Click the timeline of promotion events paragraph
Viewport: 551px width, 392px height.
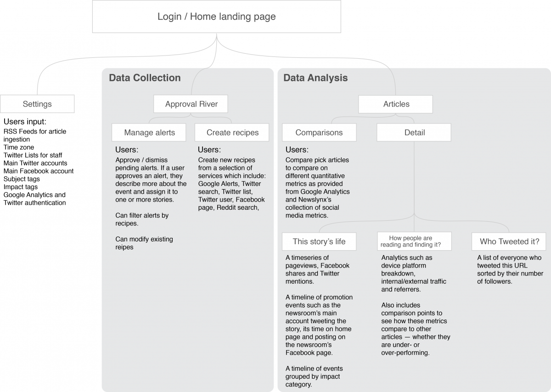(319, 325)
